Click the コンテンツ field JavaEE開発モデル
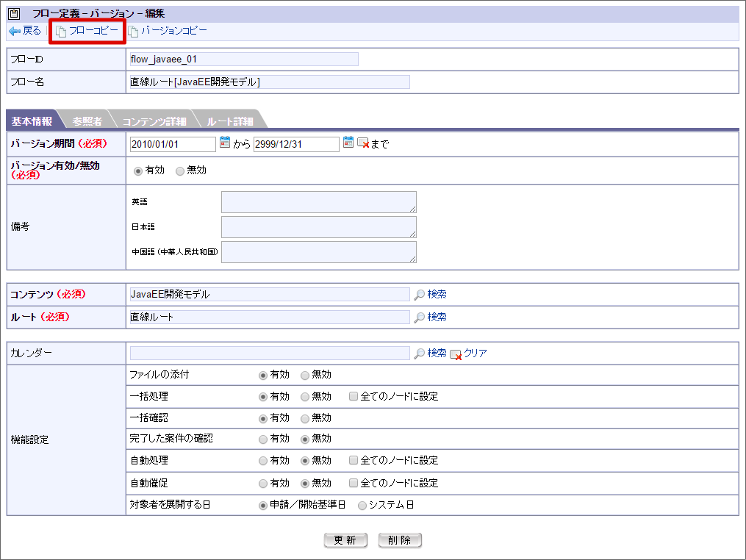Screen dimensions: 746x560 [x=270, y=295]
